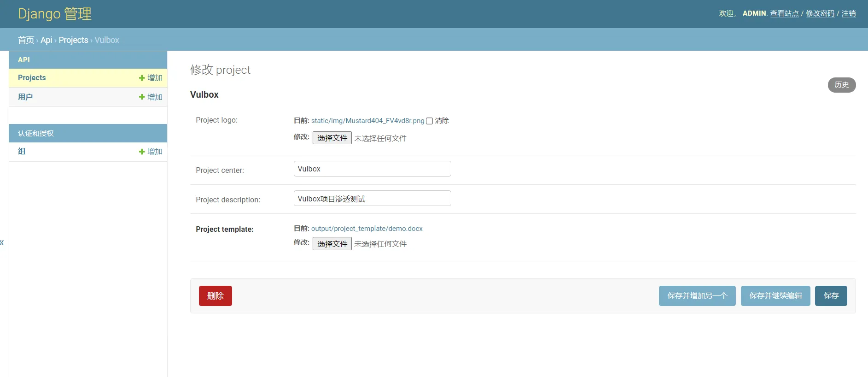868x377 pixels.
Task: Click 保存并继续编辑 button
Action: 775,296
